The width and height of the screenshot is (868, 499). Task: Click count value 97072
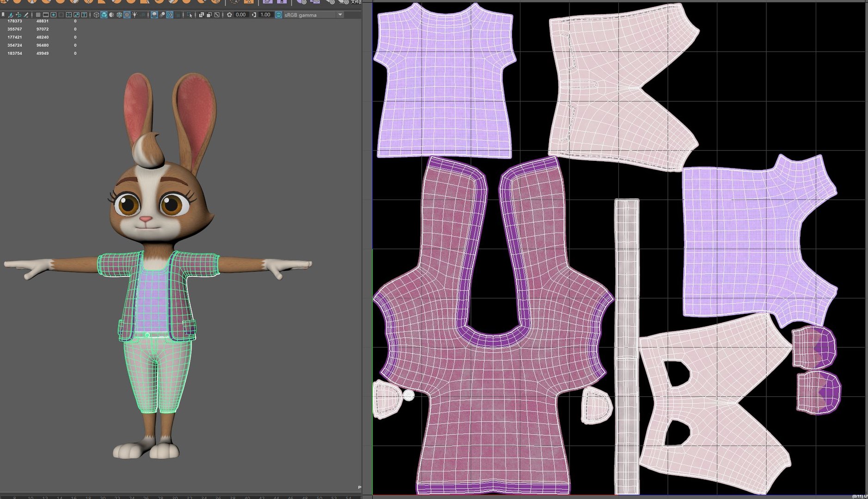click(43, 29)
